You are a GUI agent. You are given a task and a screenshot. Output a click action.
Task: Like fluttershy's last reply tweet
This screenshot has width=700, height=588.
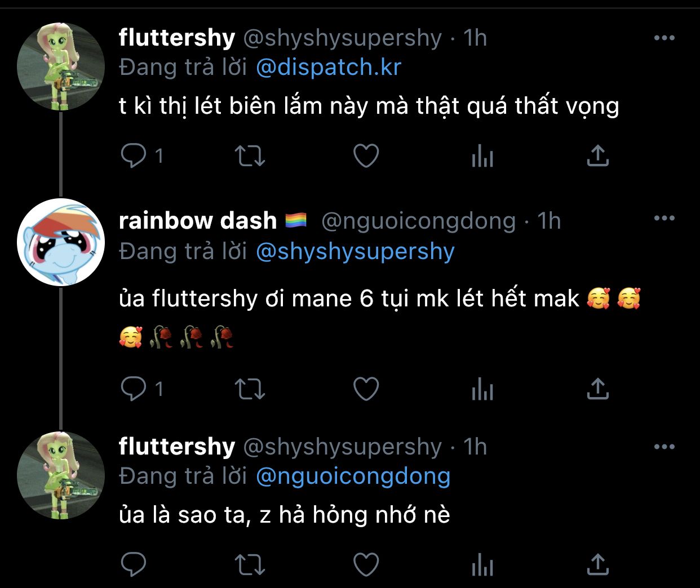pyautogui.click(x=366, y=564)
